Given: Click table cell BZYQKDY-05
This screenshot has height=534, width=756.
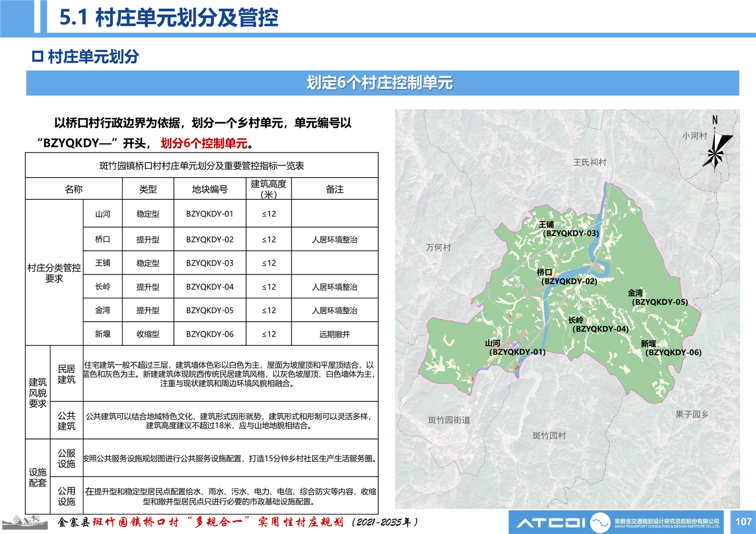Looking at the screenshot, I should pos(210,310).
